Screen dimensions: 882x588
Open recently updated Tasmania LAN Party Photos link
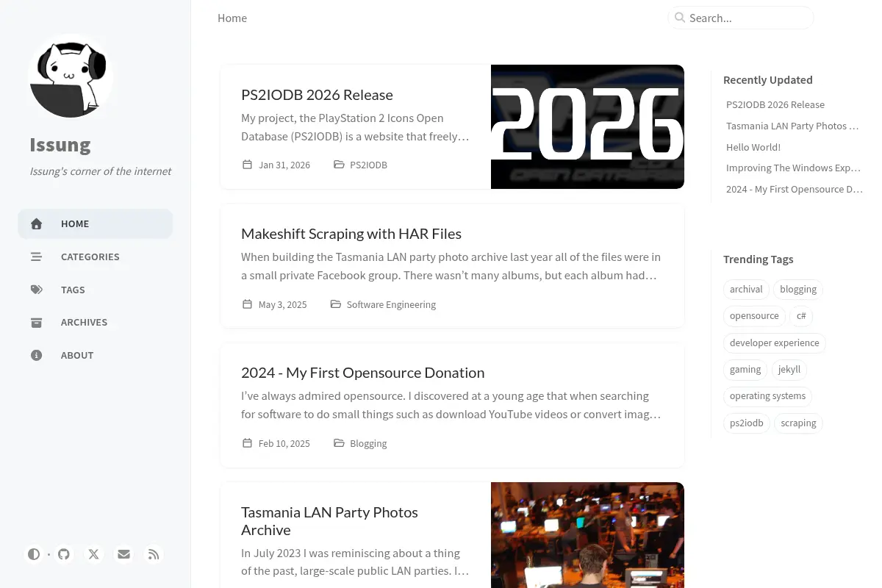point(792,126)
